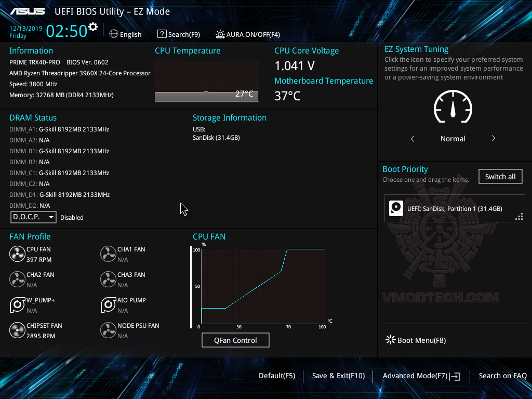Click DIMM_B1 G-Skill 8192MB entry
This screenshot has width=532, height=399.
pyautogui.click(x=59, y=151)
